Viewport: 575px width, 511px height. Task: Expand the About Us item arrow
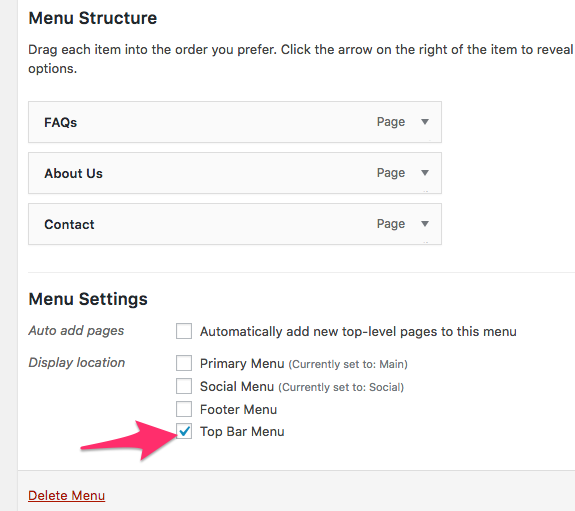[425, 173]
